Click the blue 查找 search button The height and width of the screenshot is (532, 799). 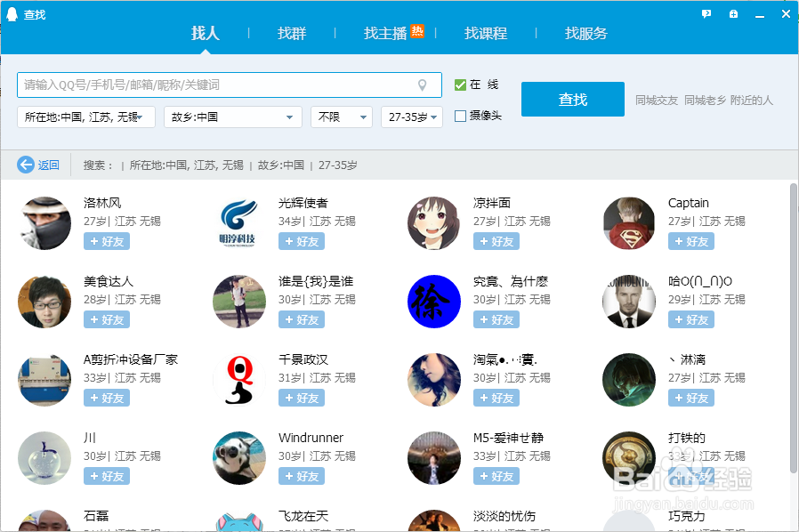(573, 99)
